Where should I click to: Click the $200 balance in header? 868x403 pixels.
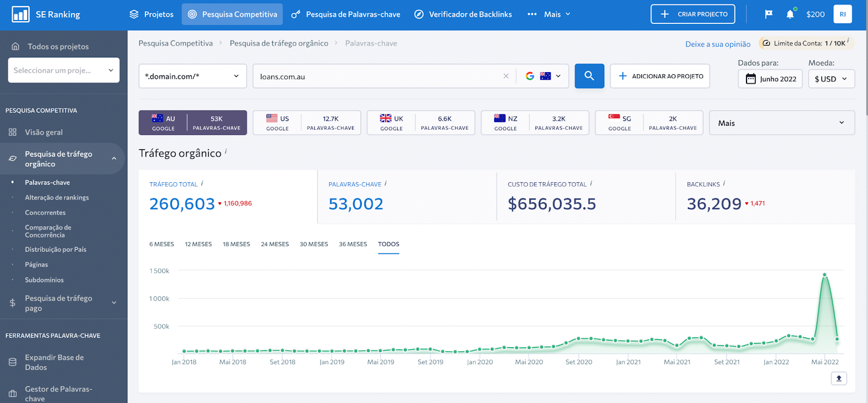815,14
